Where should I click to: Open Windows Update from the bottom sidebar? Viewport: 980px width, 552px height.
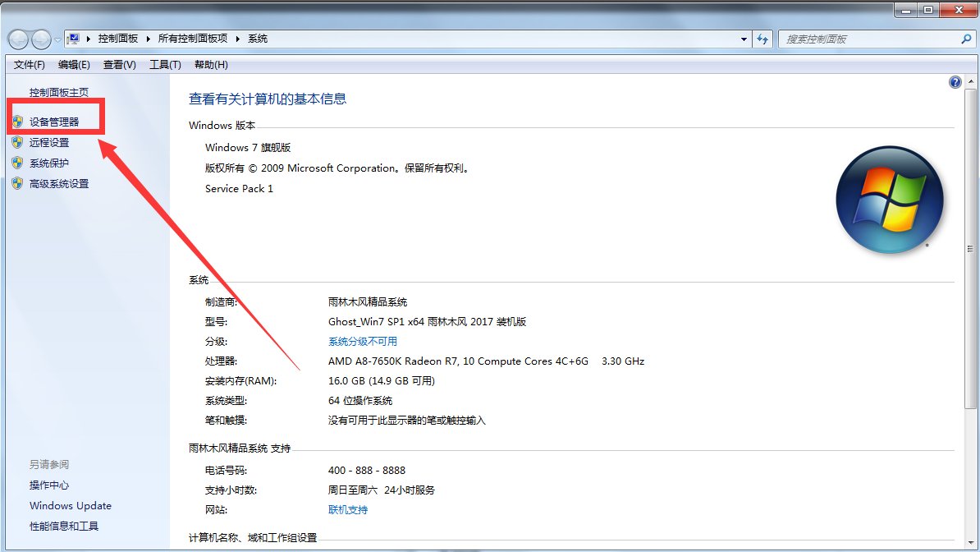pos(70,506)
